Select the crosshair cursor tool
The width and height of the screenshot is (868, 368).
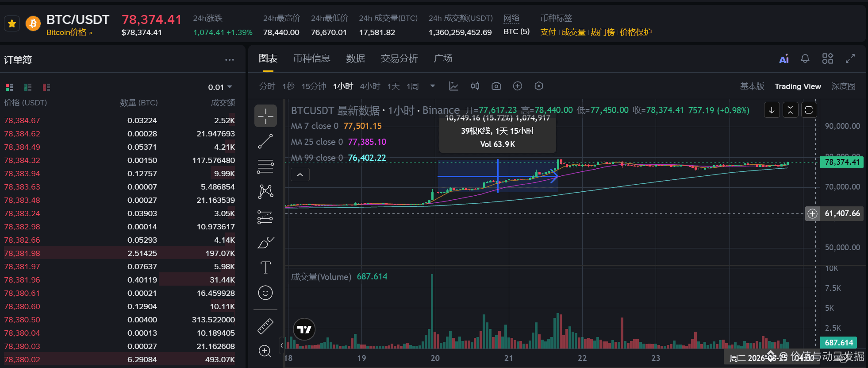click(265, 116)
